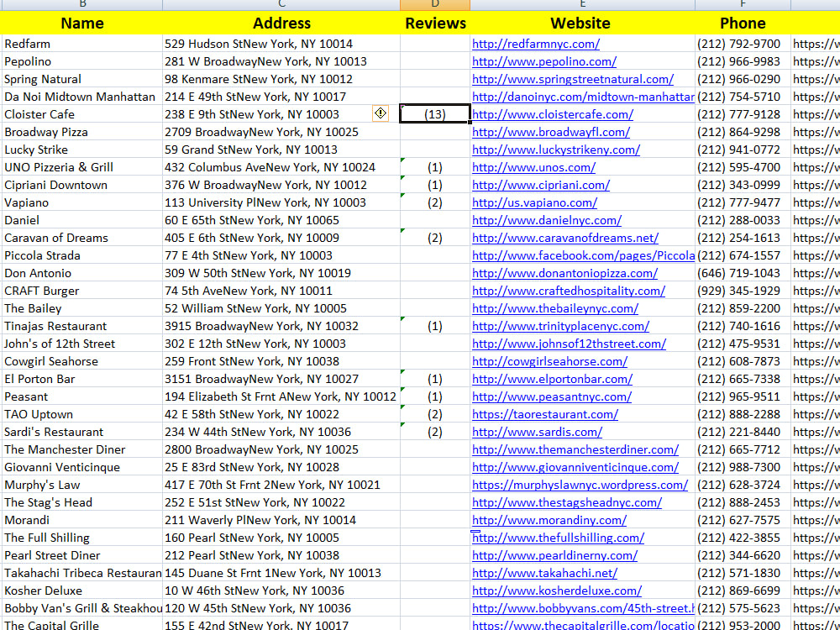Select the Address header cell

pos(281,23)
